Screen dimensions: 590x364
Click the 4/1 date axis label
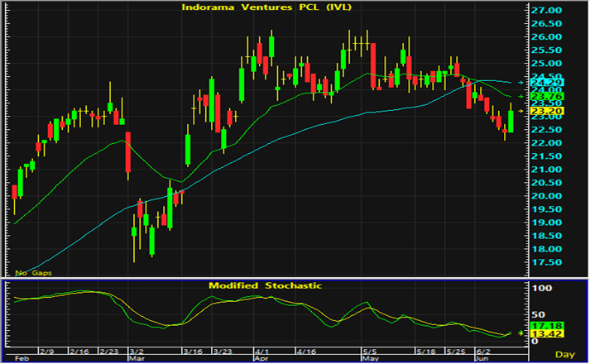(x=262, y=352)
